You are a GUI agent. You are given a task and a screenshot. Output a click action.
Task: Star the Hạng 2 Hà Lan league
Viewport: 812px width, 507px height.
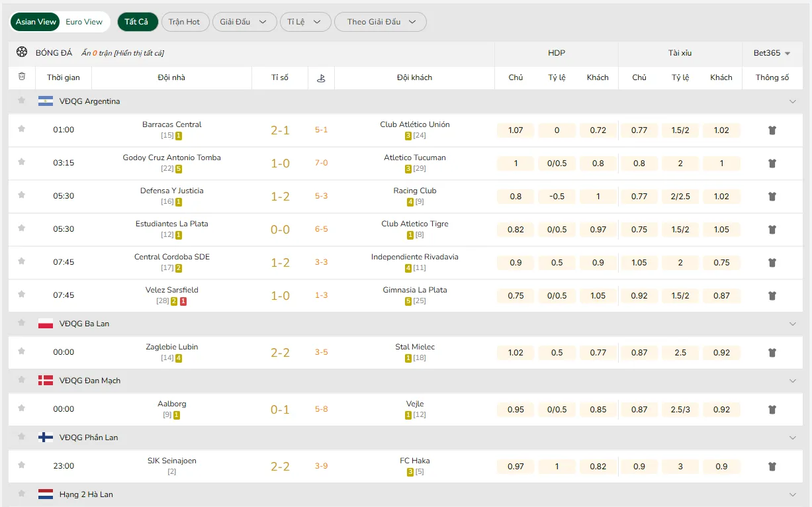click(x=21, y=494)
